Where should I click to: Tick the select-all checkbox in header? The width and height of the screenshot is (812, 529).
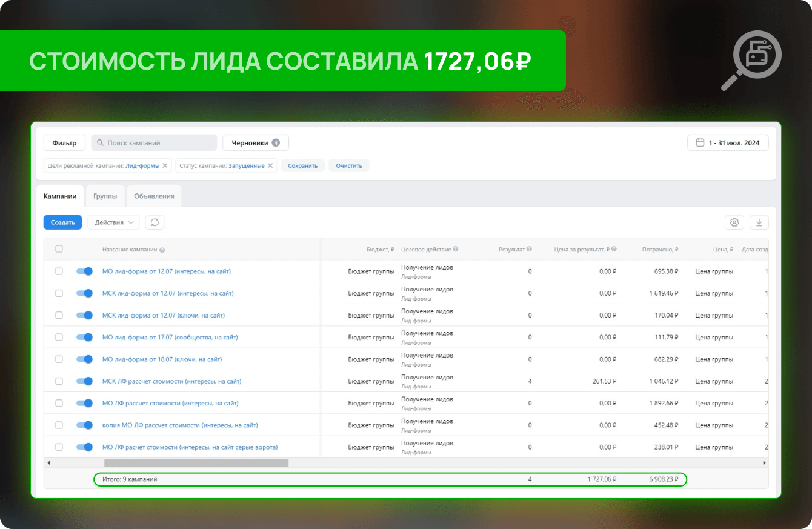pos(59,249)
